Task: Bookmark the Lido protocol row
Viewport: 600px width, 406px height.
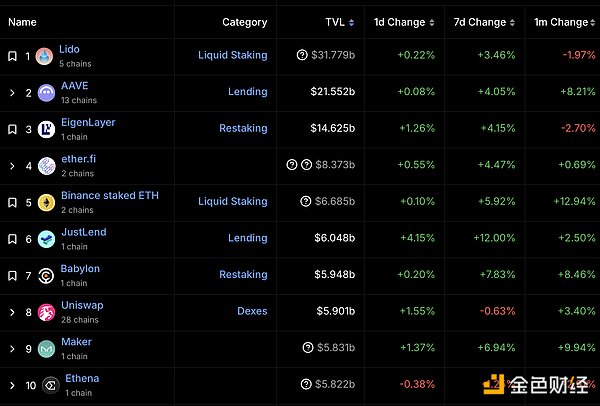Action: click(12, 56)
